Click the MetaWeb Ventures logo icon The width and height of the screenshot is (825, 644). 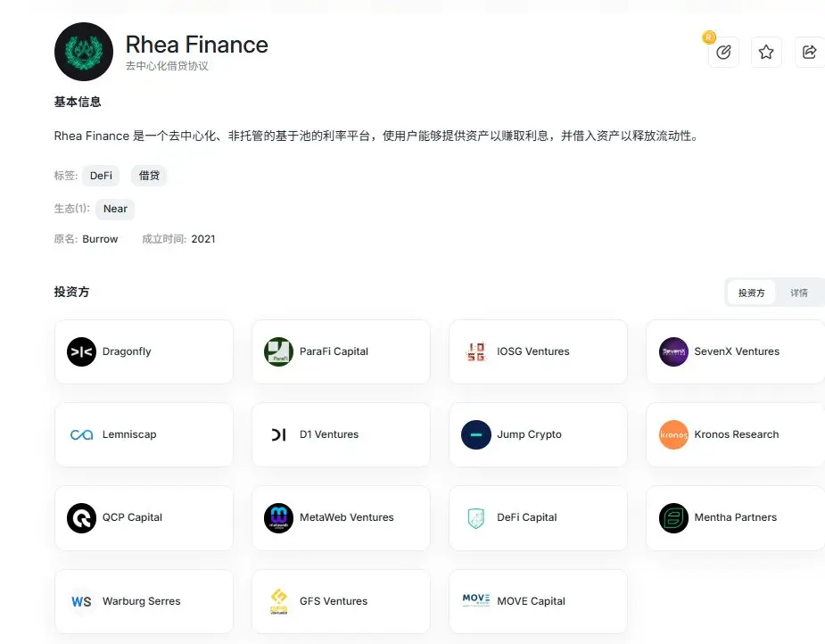pyautogui.click(x=278, y=518)
